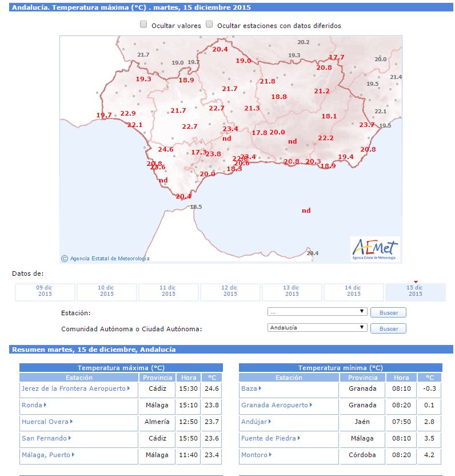
Task: Select the 12 dic 2015 date tab
Action: tap(230, 291)
